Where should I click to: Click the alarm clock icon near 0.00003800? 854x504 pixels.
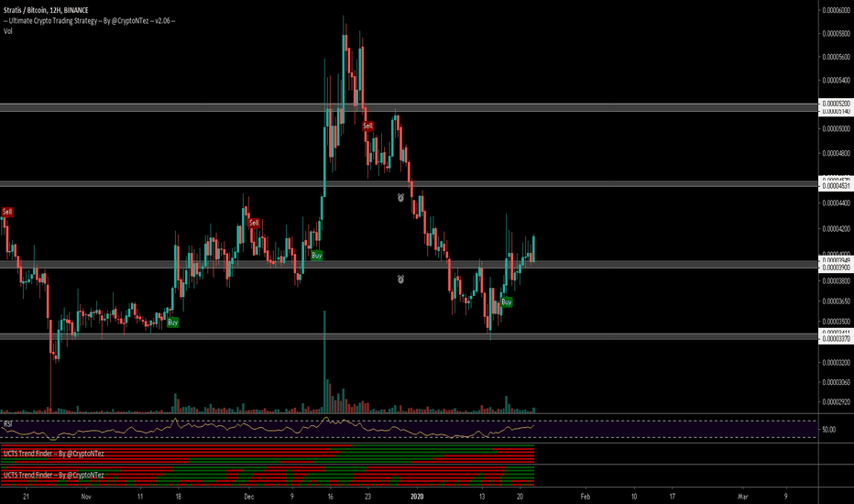(x=400, y=279)
